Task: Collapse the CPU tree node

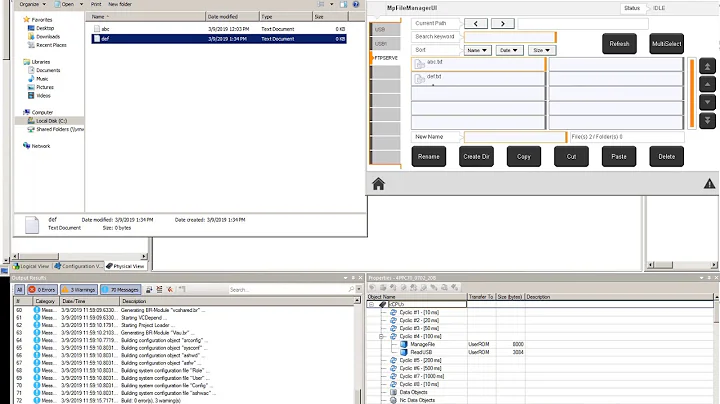Action: [371, 304]
